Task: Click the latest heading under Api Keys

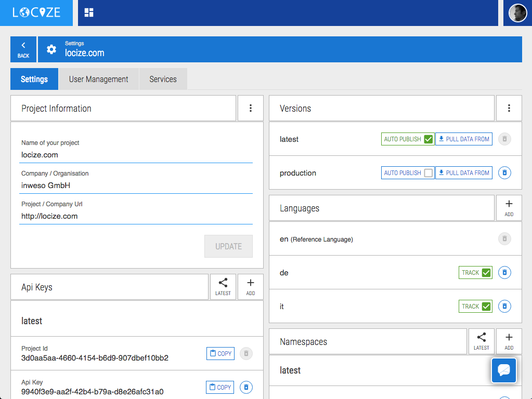Action: 32,321
